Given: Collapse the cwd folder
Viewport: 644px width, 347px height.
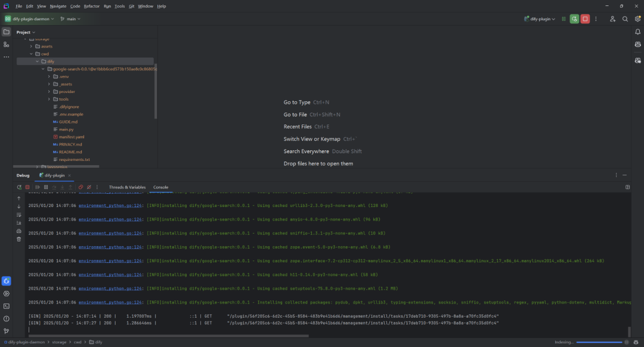Looking at the screenshot, I should click(x=31, y=54).
